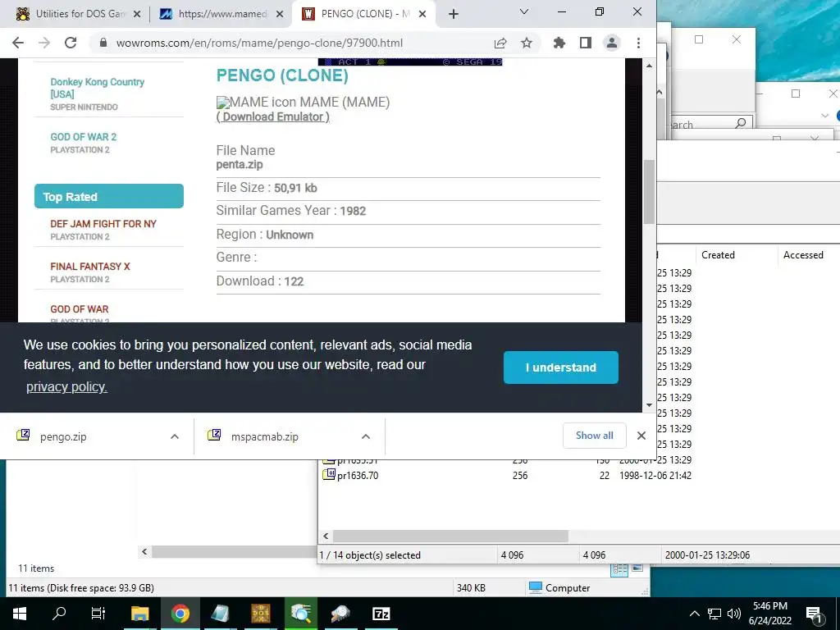Image resolution: width=840 pixels, height=630 pixels.
Task: Open the Windows Start menu
Action: click(20, 614)
